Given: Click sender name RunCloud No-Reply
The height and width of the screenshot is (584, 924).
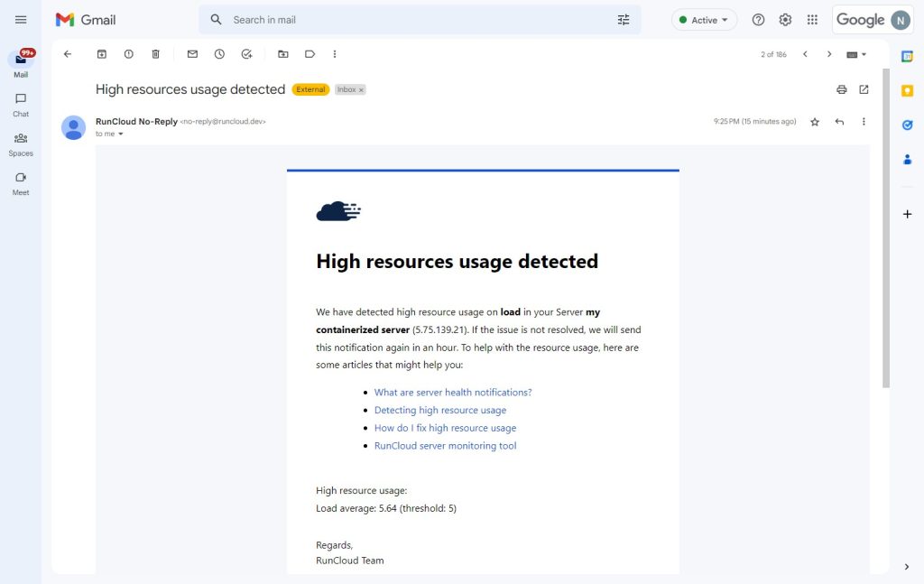Looking at the screenshot, I should (137, 121).
